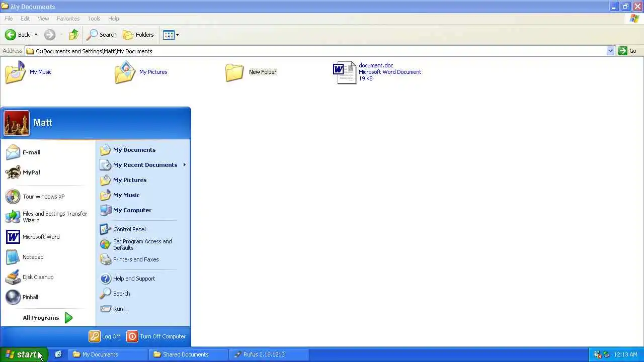The height and width of the screenshot is (362, 644).
Task: Click the address bar path field
Action: click(x=316, y=51)
